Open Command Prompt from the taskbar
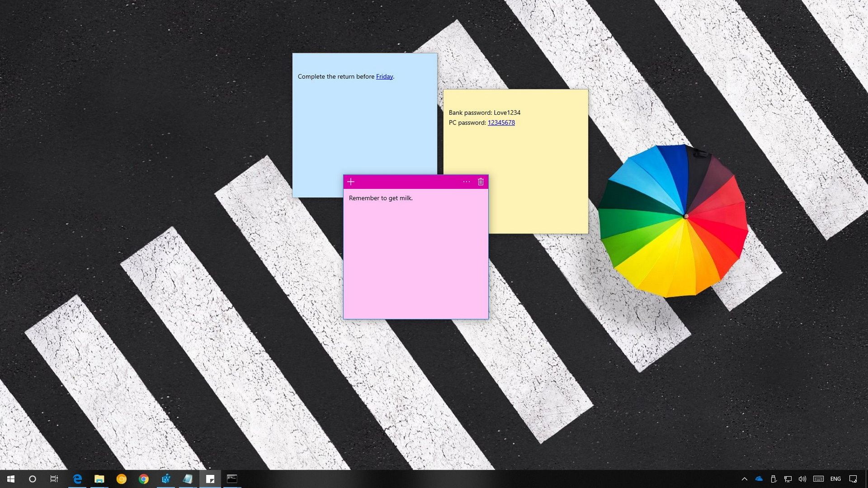The width and height of the screenshot is (868, 488). 232,479
